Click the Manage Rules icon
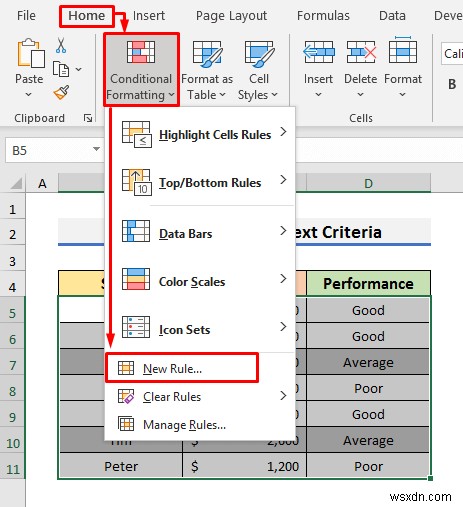 pos(126,424)
